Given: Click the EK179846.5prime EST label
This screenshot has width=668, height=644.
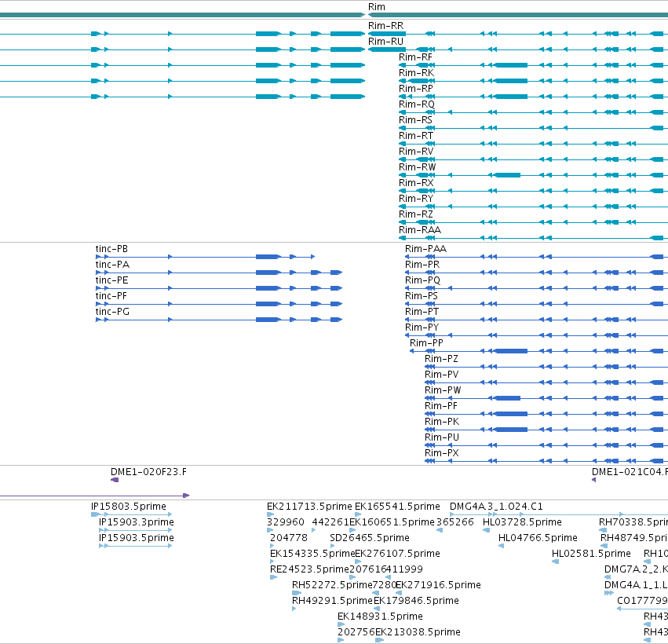Looking at the screenshot, I should [416, 602].
